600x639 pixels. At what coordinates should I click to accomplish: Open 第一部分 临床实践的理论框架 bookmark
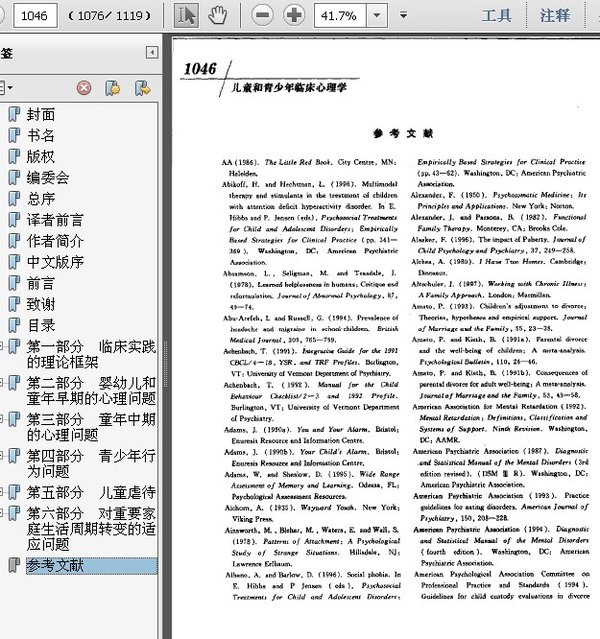(91, 354)
